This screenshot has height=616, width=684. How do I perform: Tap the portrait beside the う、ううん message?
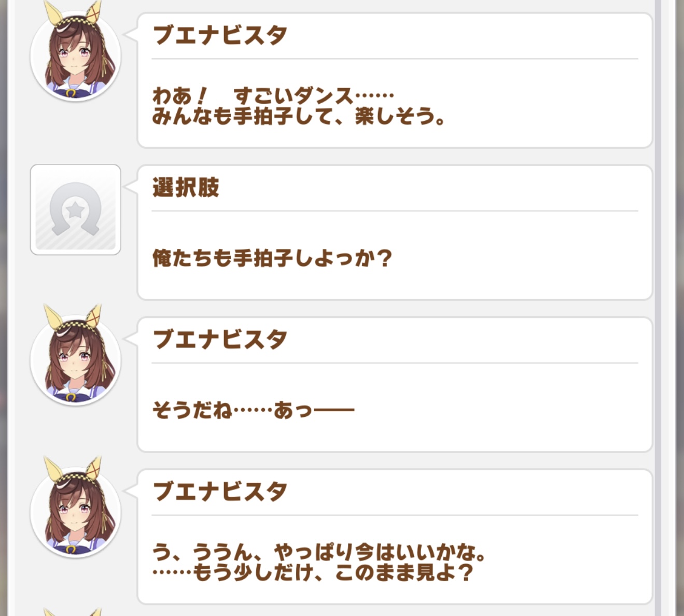coord(76,512)
